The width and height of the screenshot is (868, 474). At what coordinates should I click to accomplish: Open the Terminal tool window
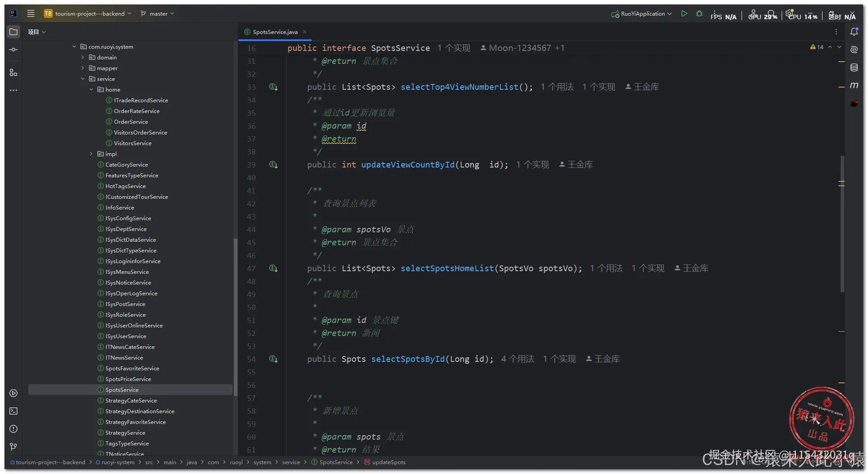(13, 411)
